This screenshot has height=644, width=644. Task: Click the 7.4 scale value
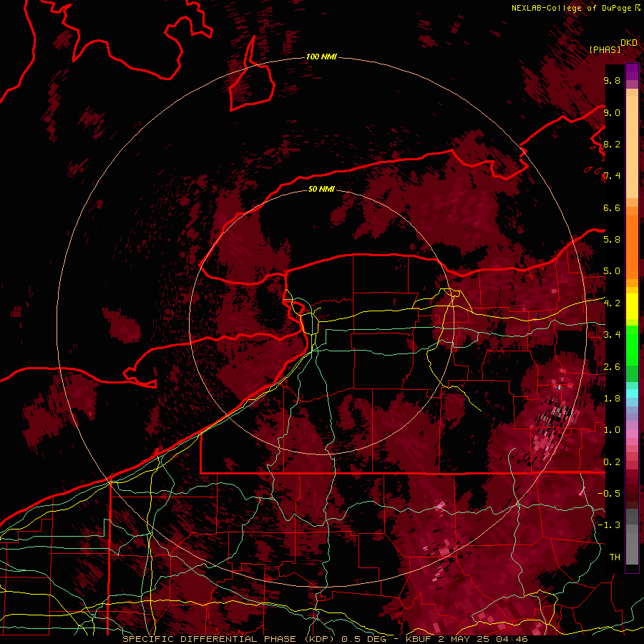[x=612, y=176]
